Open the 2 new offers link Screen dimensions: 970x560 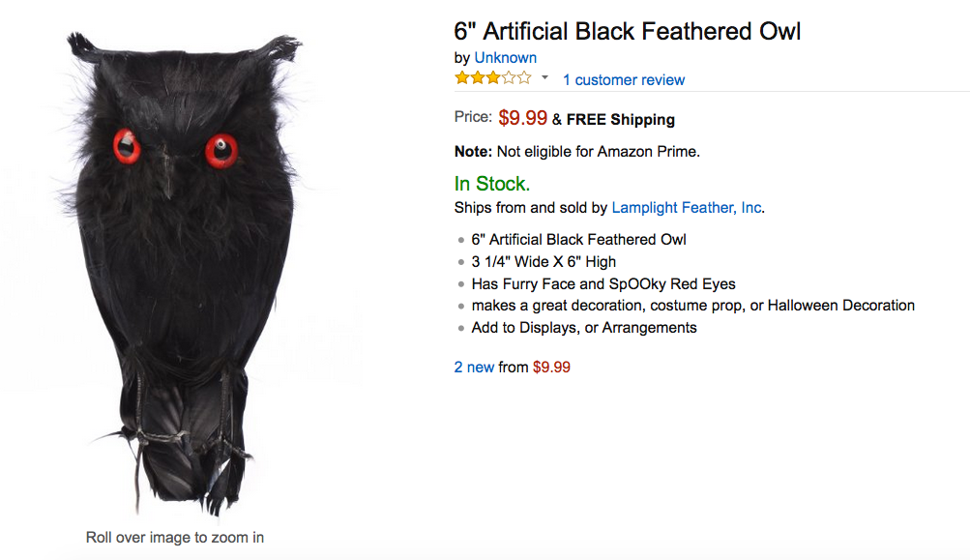coord(474,368)
